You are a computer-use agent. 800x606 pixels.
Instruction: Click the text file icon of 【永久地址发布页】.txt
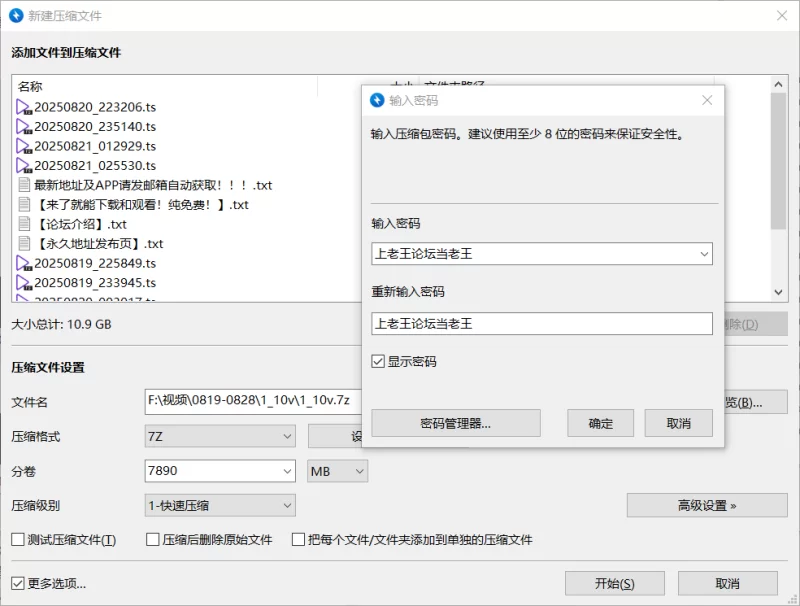click(25, 243)
